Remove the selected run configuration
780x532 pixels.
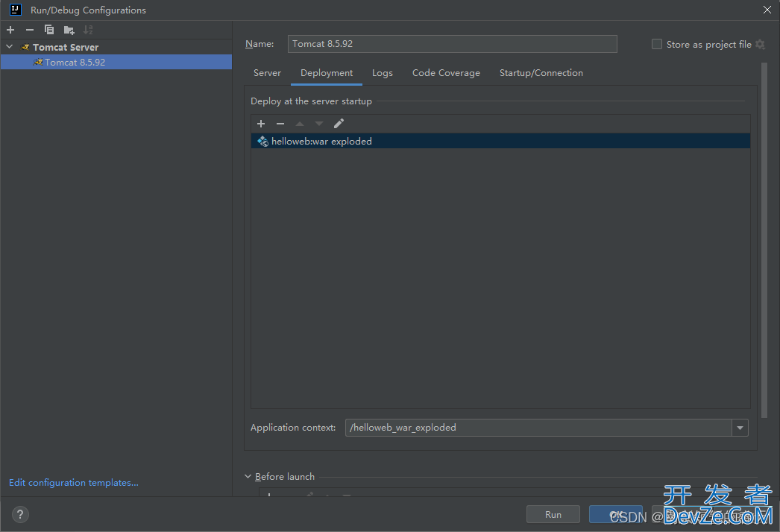[30, 30]
